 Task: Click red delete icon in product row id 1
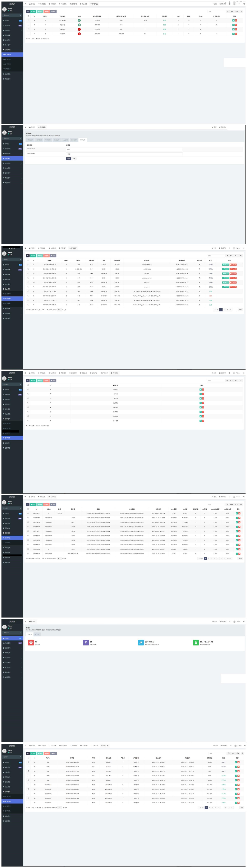click(236, 34)
